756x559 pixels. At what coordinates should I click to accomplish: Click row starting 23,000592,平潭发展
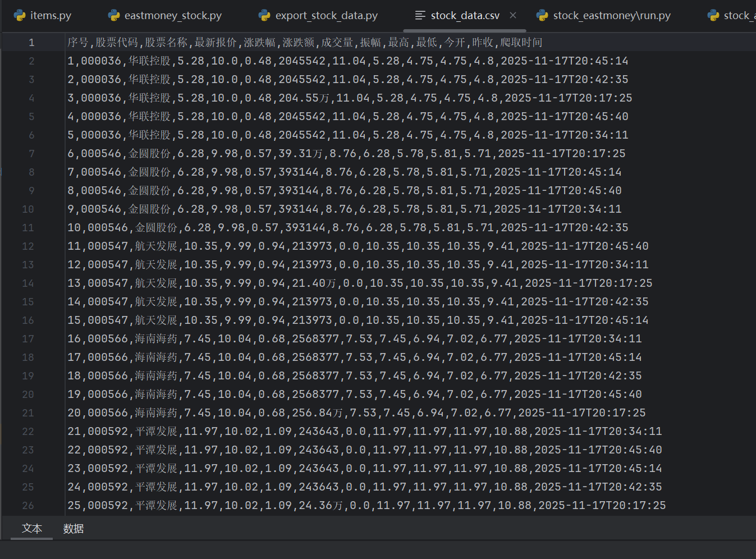(x=364, y=469)
